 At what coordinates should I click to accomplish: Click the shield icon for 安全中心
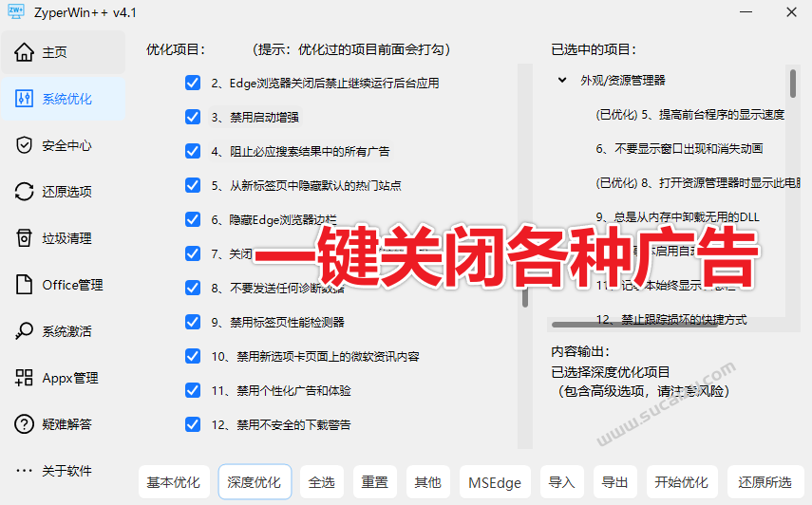[25, 145]
